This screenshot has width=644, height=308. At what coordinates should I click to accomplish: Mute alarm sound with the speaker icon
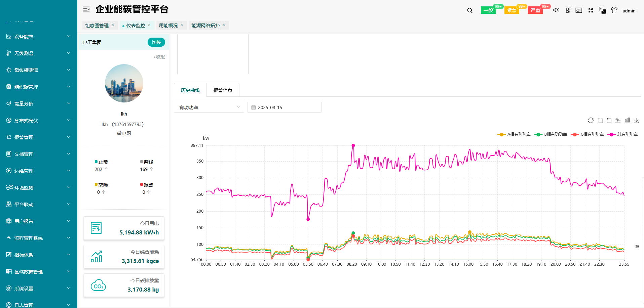tap(556, 10)
